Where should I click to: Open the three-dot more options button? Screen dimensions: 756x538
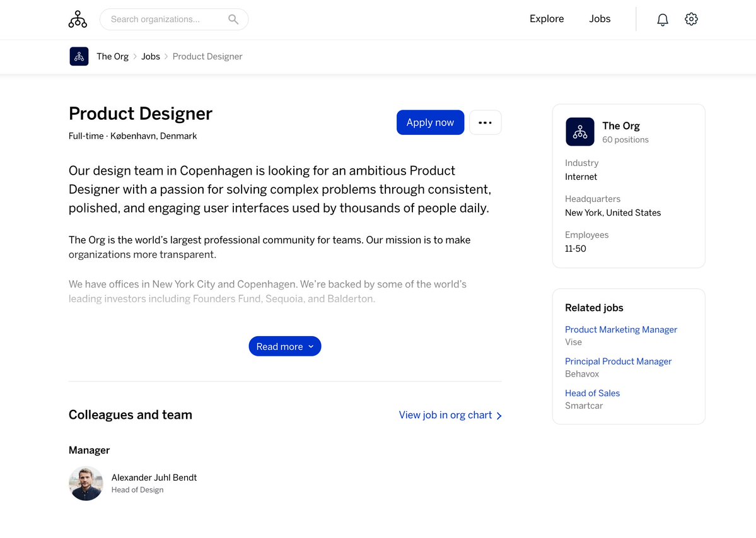pyautogui.click(x=485, y=122)
